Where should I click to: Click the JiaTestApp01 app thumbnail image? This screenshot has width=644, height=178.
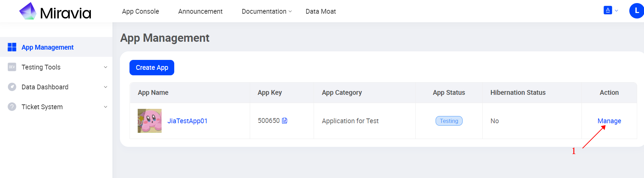click(150, 121)
